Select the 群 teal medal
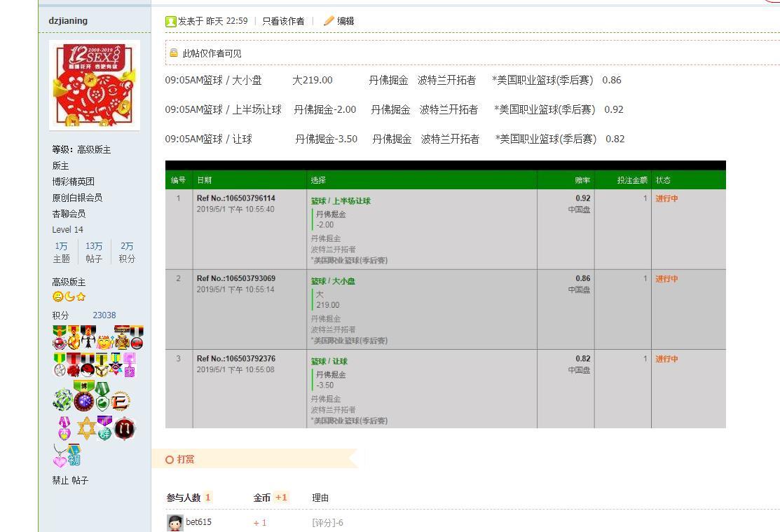 104,428
